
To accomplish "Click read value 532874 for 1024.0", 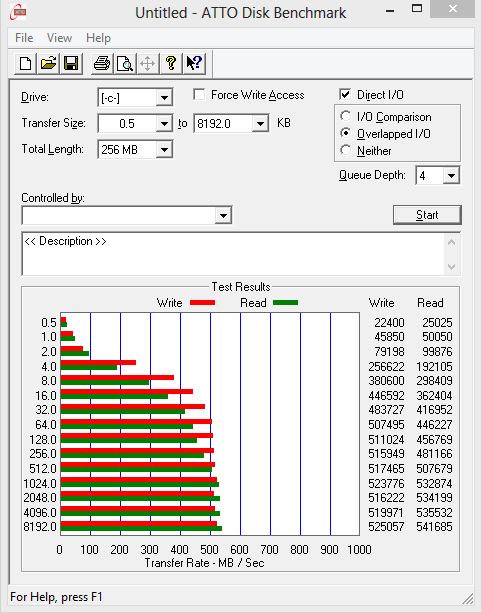I will pyautogui.click(x=434, y=484).
